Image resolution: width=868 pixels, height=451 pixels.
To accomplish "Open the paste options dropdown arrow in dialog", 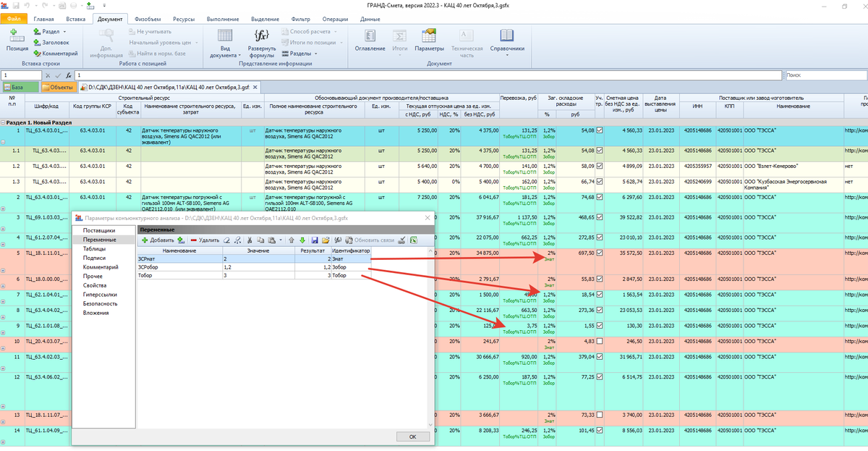I will point(280,240).
